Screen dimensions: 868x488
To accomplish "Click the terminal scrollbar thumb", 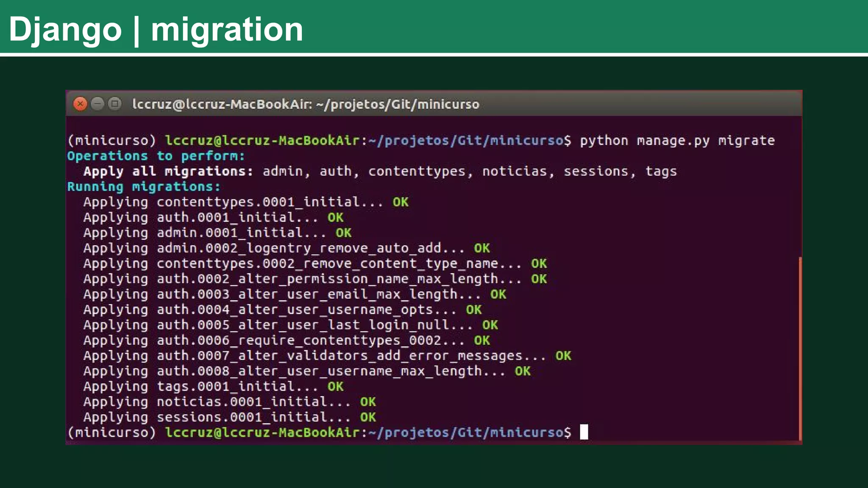I will 800,349.
